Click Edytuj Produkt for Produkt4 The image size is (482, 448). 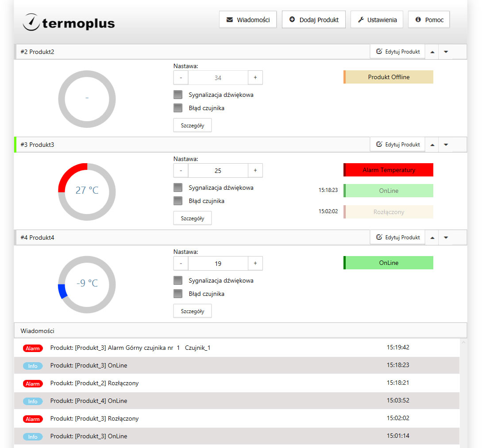pos(397,237)
